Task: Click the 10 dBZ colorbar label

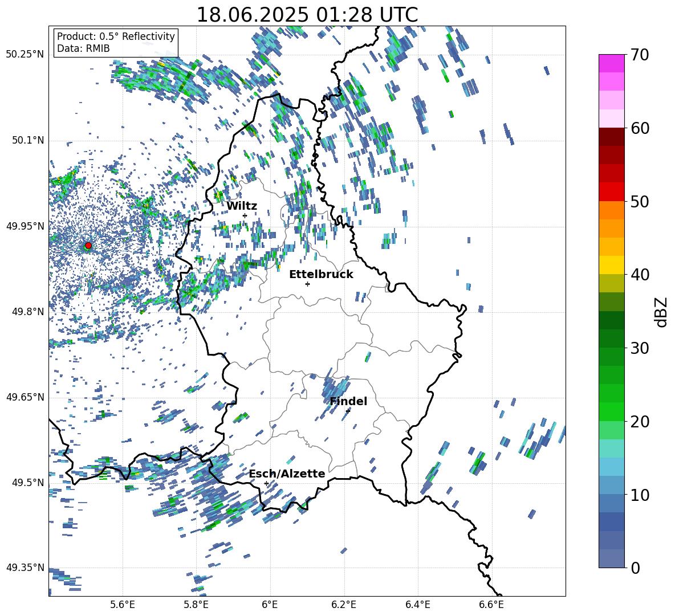Action: pyautogui.click(x=639, y=495)
